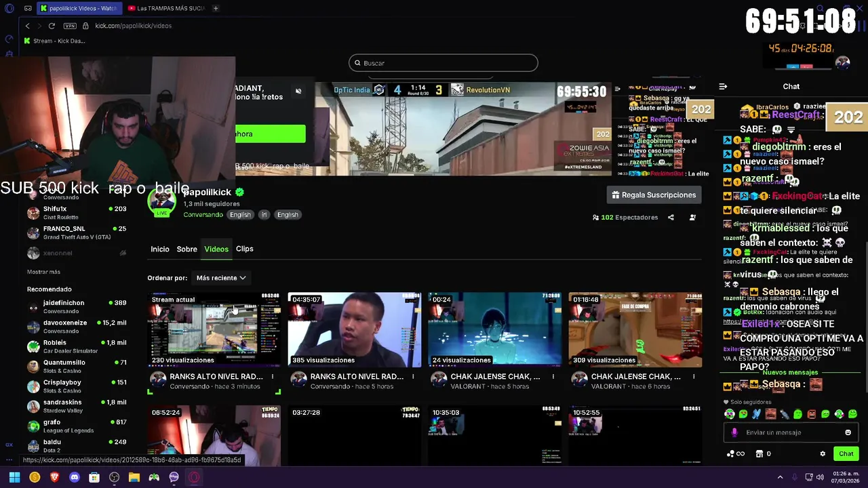Open Brave browser from taskbar

pos(54,477)
